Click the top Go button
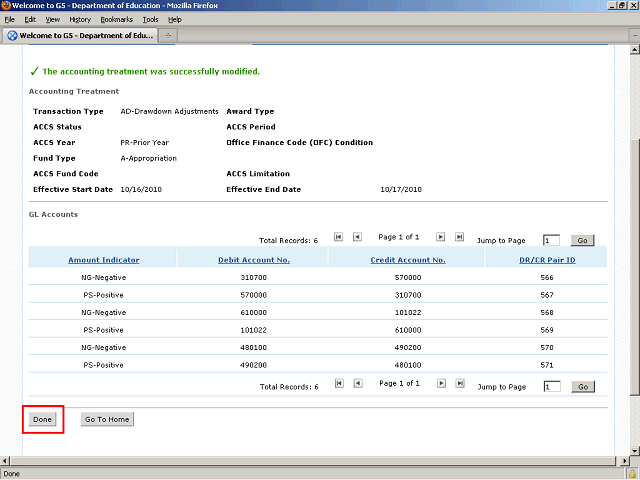Viewport: 640px width, 480px height. [x=582, y=241]
